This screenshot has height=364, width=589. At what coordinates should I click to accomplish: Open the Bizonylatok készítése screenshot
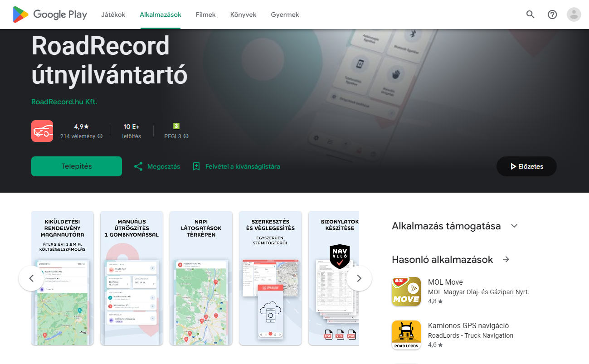click(334, 278)
